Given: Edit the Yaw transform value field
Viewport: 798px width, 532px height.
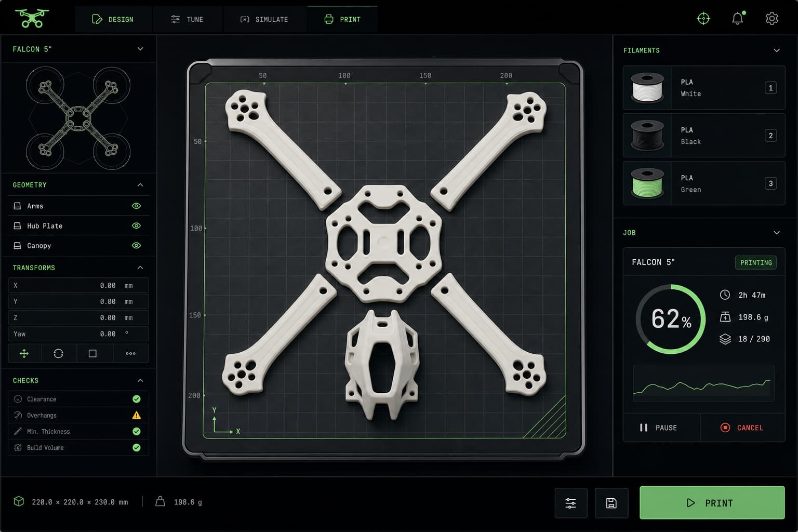Looking at the screenshot, I should tap(78, 334).
